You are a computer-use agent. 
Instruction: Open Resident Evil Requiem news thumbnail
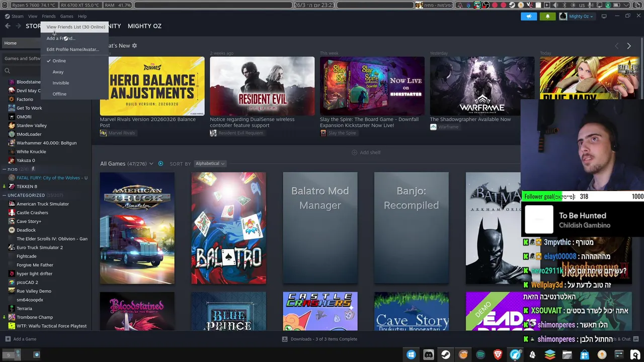click(x=262, y=86)
